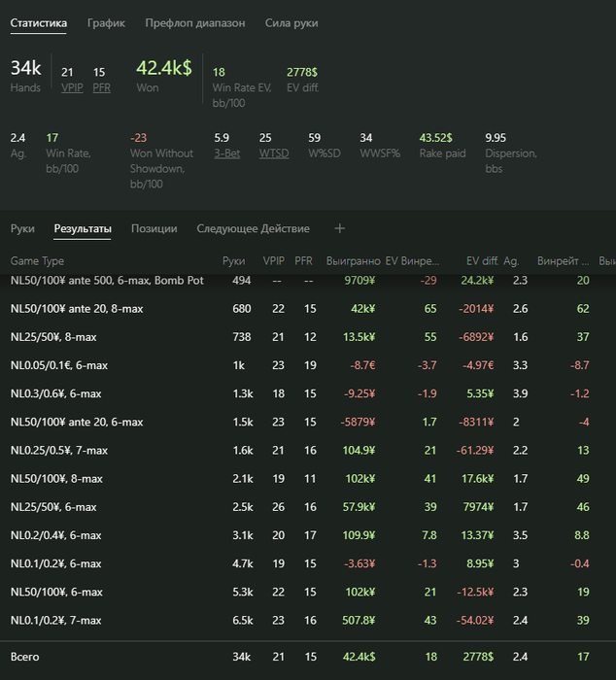Image resolution: width=616 pixels, height=680 pixels.
Task: Select row NL50/100¥ ante 20, 6-max
Action: (x=308, y=422)
